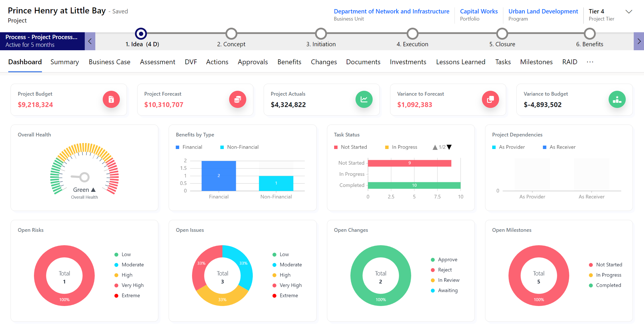Switch to the Summary tab
This screenshot has height=326, width=644.
(x=64, y=62)
